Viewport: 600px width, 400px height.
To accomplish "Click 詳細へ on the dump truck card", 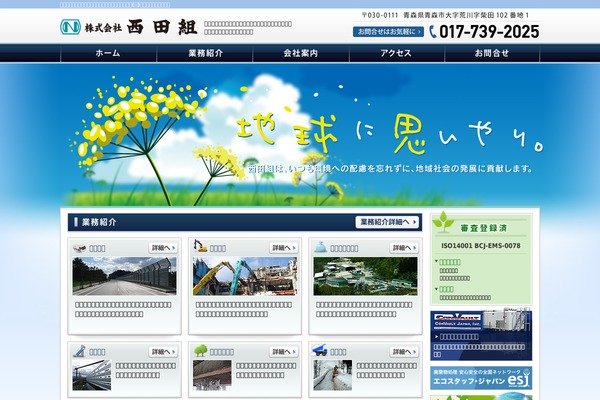I will click(404, 351).
